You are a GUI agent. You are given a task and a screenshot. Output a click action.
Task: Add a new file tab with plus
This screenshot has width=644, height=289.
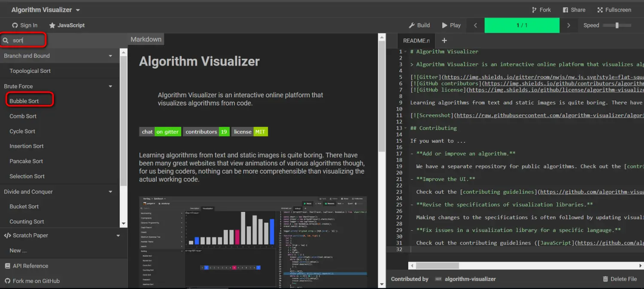444,40
